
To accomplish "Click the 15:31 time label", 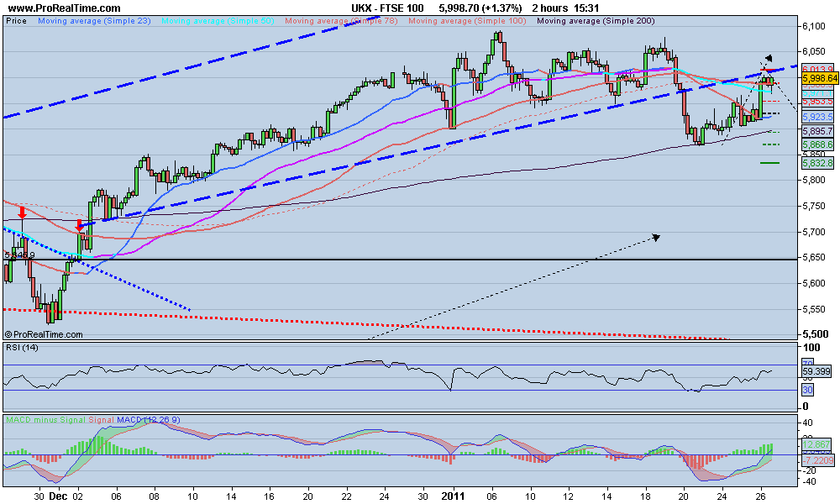I will 586,8.
